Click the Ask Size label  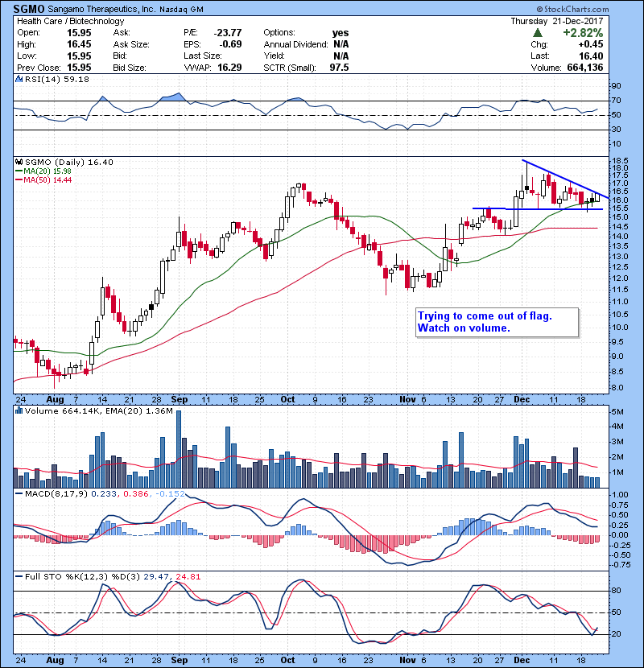coord(131,44)
